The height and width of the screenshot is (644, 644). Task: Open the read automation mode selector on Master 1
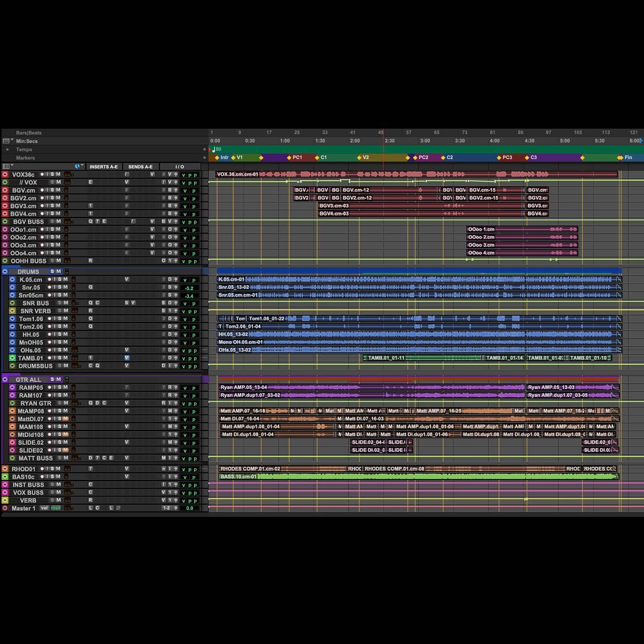[56, 508]
